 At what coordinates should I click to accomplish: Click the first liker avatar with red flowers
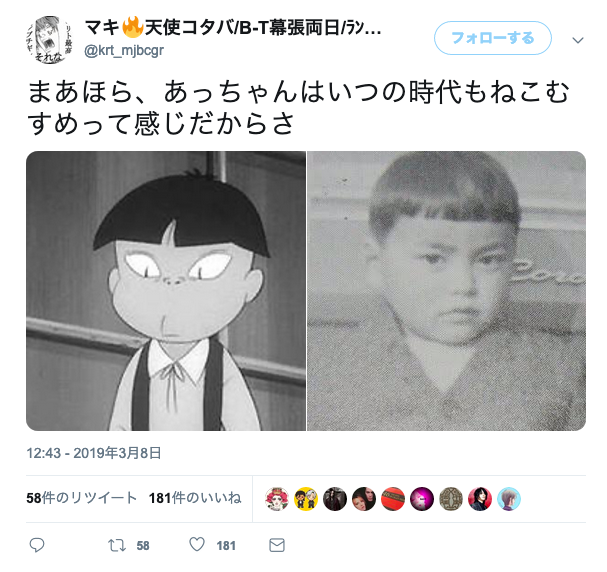(277, 499)
